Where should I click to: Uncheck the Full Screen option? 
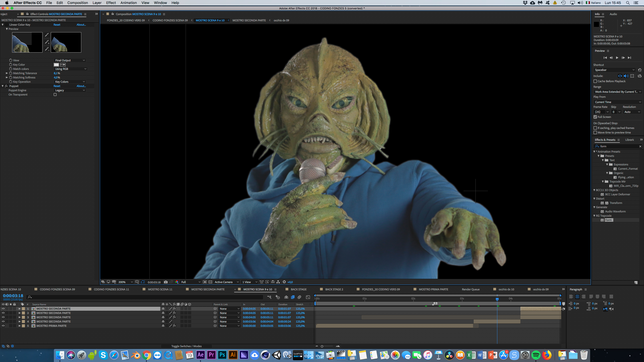[595, 117]
